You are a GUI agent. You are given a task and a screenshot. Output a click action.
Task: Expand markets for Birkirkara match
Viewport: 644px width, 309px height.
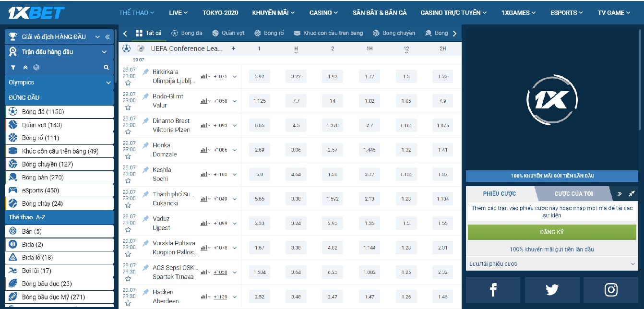(x=235, y=76)
